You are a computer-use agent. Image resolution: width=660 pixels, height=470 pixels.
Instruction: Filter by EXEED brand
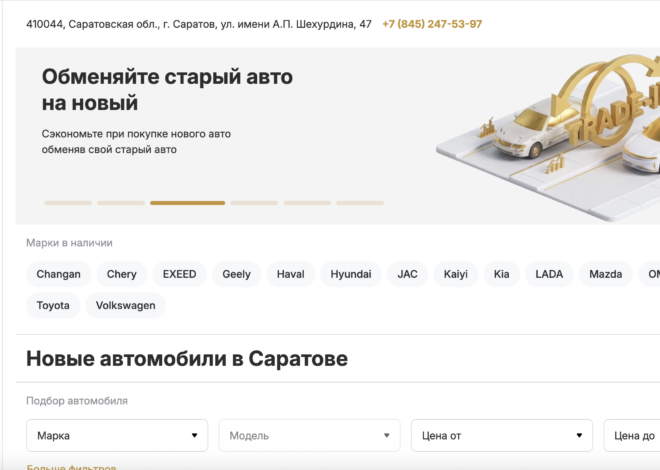coord(179,274)
